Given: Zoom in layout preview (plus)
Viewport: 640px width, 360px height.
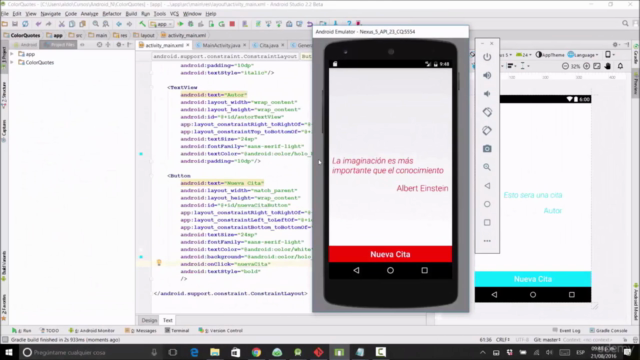Looking at the screenshot, I should [587, 66].
